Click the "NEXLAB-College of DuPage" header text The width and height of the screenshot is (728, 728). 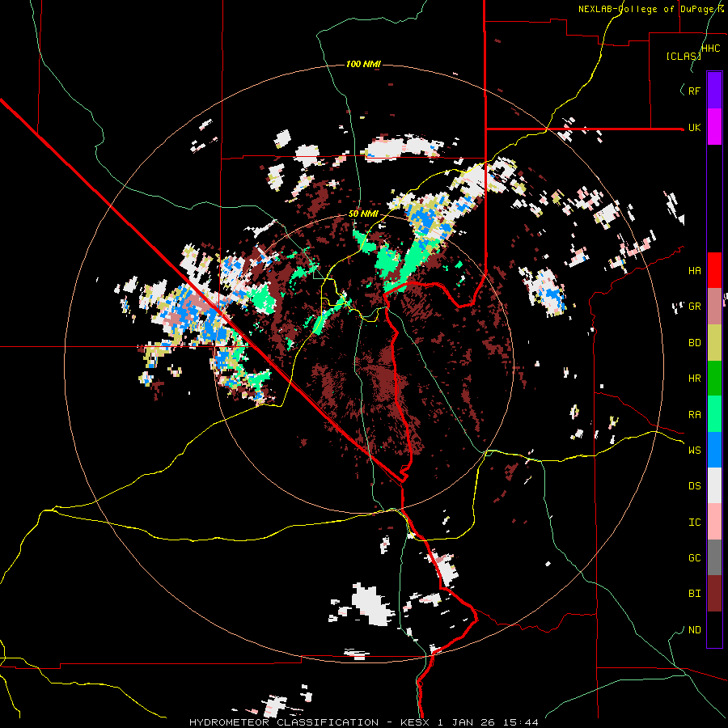pyautogui.click(x=646, y=9)
